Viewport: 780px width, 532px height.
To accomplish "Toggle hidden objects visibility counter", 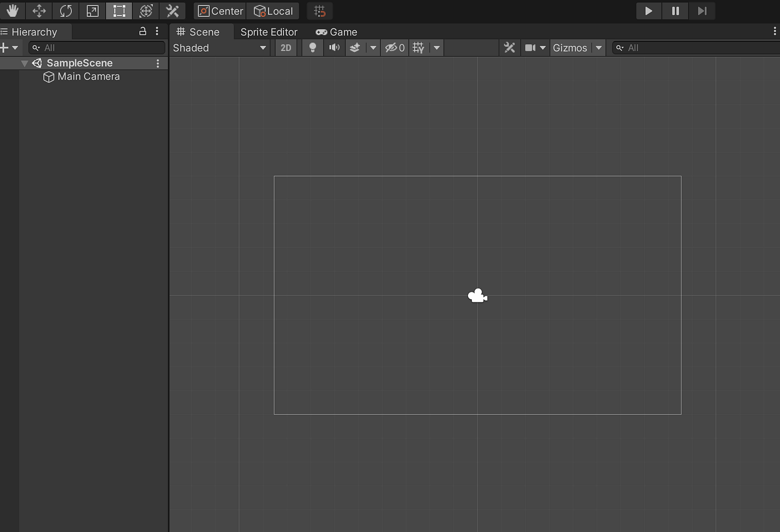I will click(x=395, y=48).
